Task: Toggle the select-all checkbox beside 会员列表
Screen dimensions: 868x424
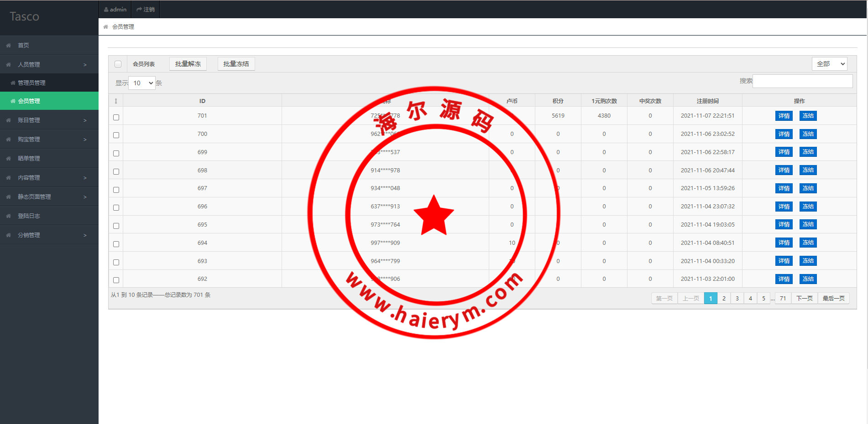Action: coord(118,64)
